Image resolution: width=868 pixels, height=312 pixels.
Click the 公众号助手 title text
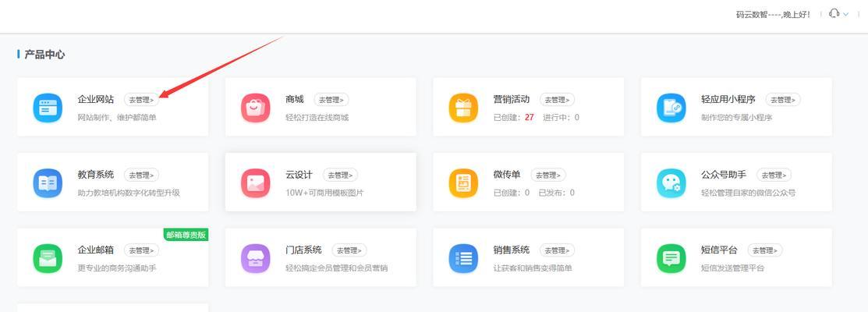click(x=724, y=175)
